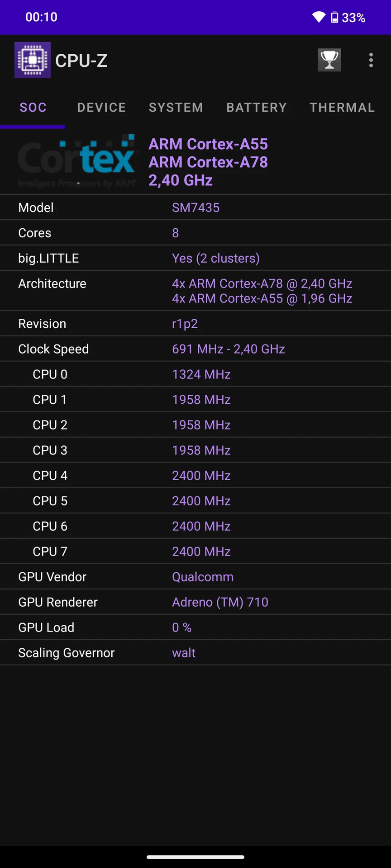
Task: Tap the CPU 7 frequency row
Action: [195, 552]
